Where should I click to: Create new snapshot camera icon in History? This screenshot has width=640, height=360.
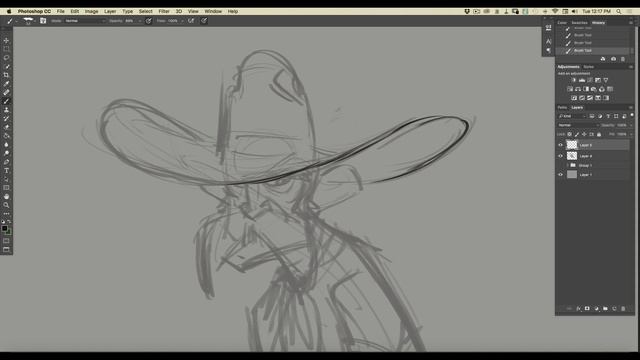[x=613, y=59]
